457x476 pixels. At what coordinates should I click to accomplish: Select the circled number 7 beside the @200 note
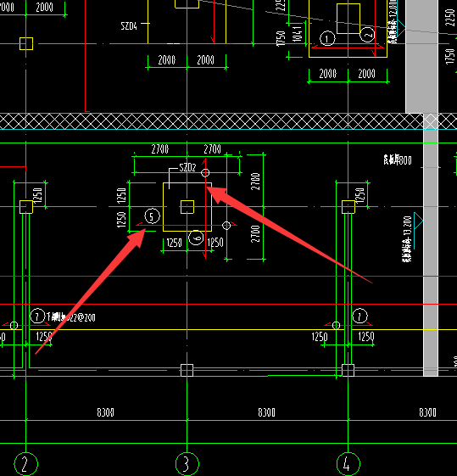click(x=37, y=316)
